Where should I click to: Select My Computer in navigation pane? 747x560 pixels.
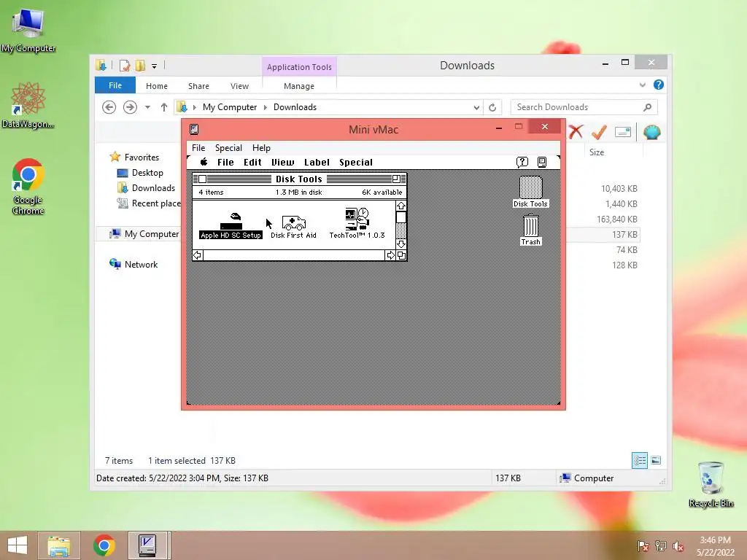(x=144, y=234)
